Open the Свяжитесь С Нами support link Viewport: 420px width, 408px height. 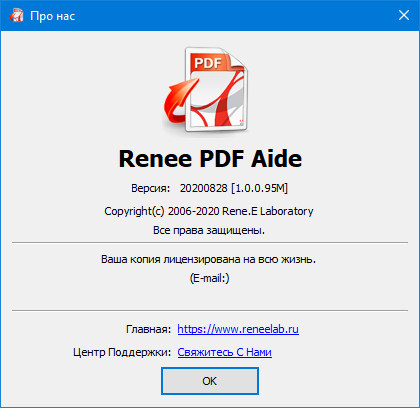click(x=225, y=352)
